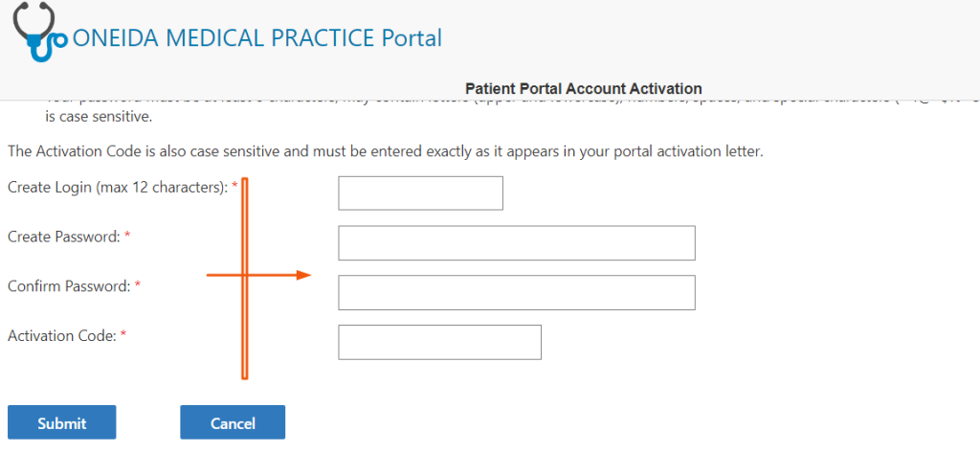This screenshot has width=980, height=476.
Task: Focus the Confirm Password field
Action: click(x=517, y=292)
